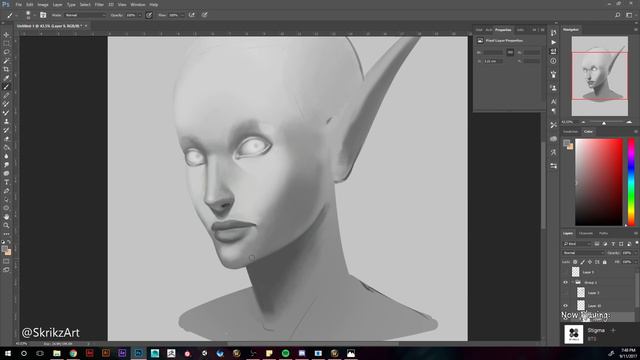Select the Type tool
The height and width of the screenshot is (360, 640).
pyautogui.click(x=6, y=182)
